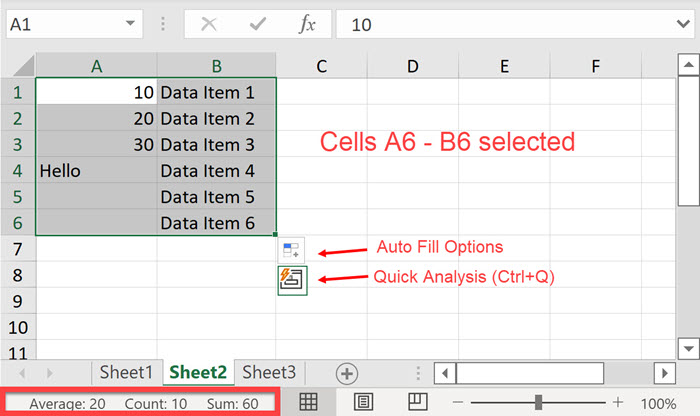Click the horizontal scrollbar thumb
700x416 pixels.
pos(530,373)
